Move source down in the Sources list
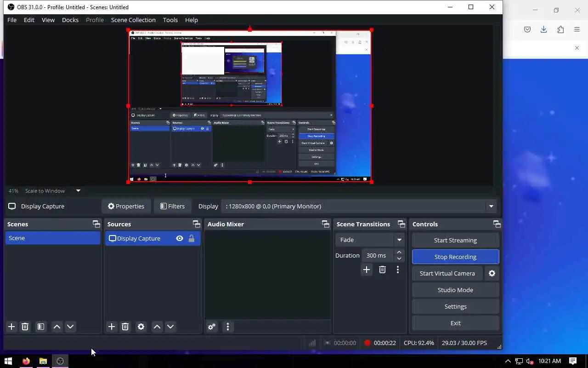Viewport: 588px width, 368px height. [x=170, y=327]
